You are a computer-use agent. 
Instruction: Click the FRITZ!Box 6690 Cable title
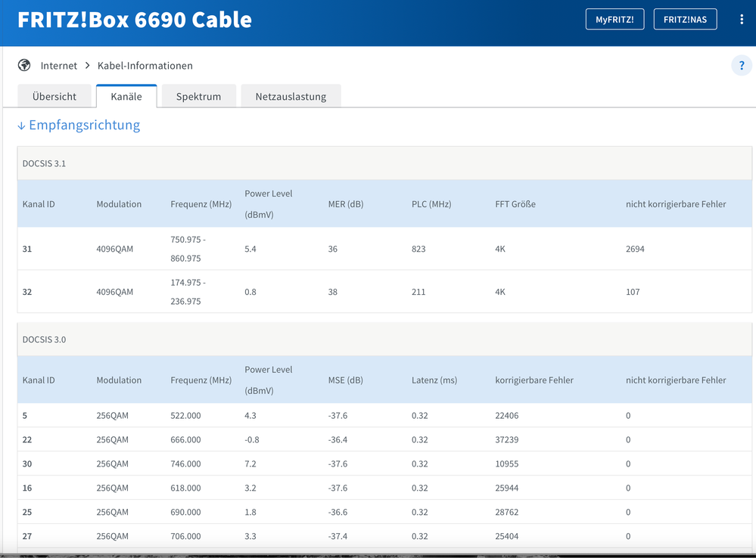(135, 20)
